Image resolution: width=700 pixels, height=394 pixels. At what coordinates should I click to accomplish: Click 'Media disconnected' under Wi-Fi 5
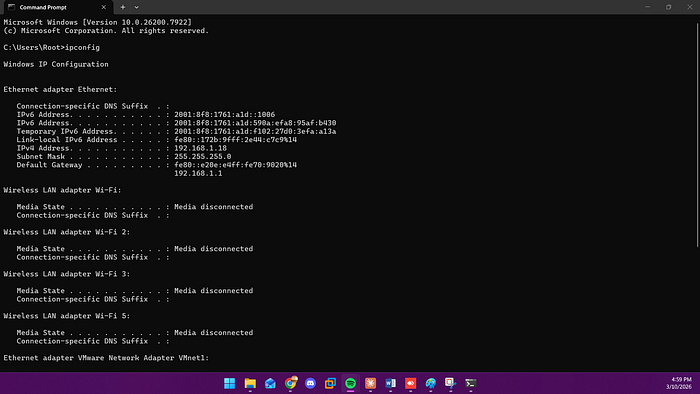coord(213,333)
